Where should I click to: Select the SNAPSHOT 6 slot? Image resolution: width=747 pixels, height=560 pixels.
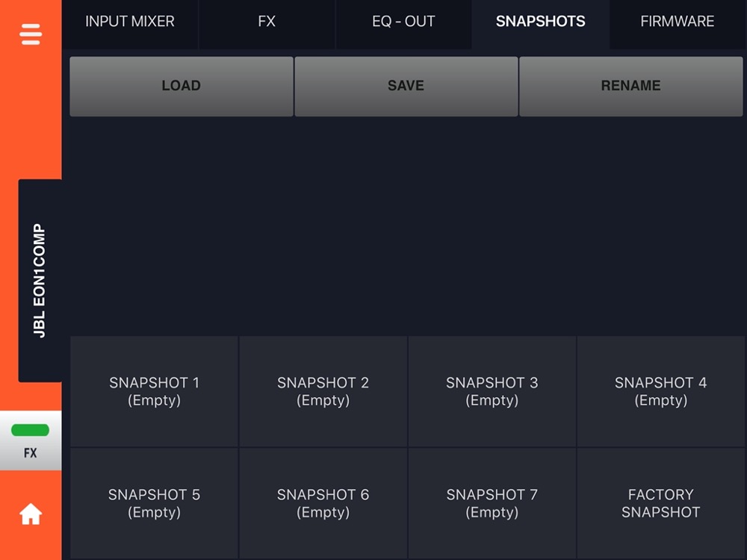click(x=323, y=503)
